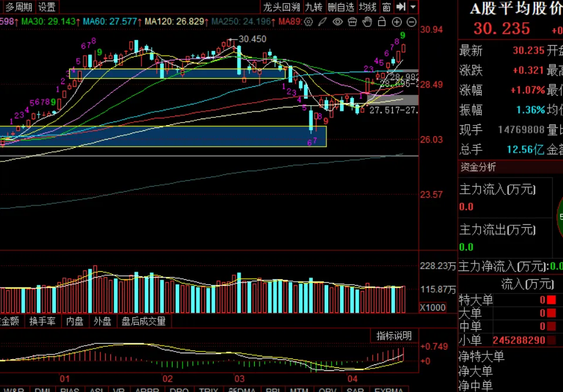This screenshot has height=392, width=563.
Task: Open the toolbox briefcase icon
Action: click(x=353, y=22)
